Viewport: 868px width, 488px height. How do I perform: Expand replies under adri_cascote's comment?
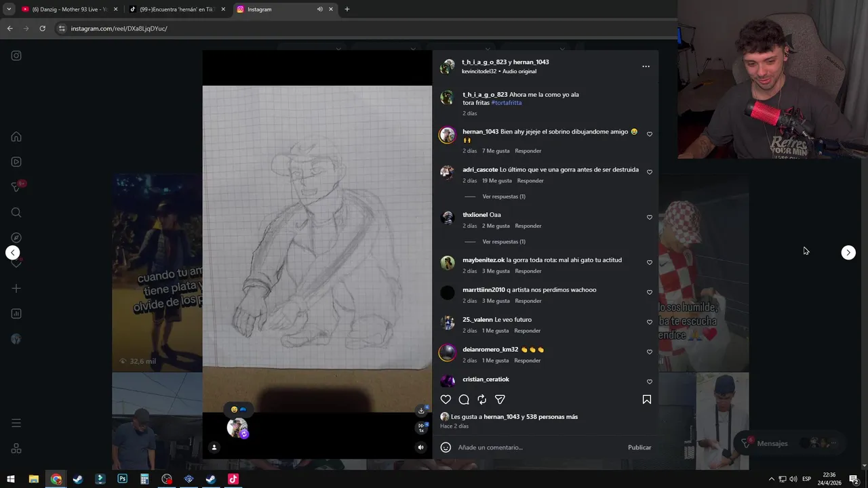click(x=504, y=197)
